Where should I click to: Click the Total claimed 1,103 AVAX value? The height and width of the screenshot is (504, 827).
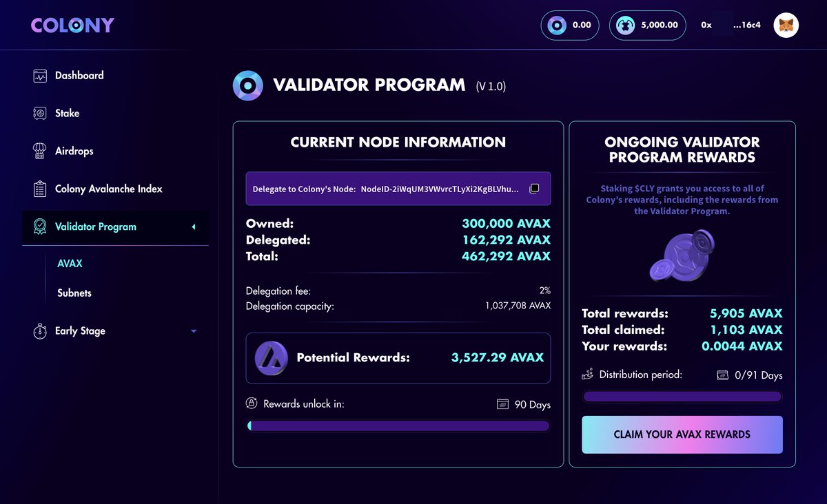pyautogui.click(x=747, y=330)
